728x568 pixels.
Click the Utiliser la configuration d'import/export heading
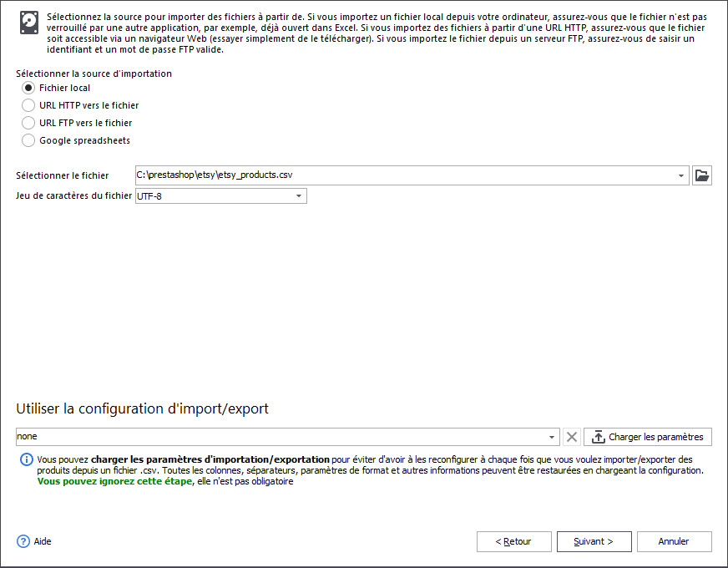[143, 408]
